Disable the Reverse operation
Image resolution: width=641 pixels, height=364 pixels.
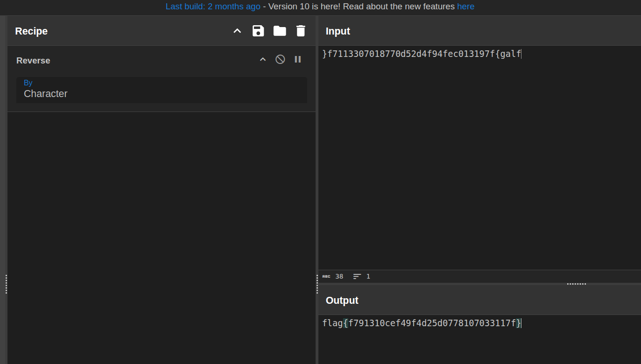[x=280, y=59]
